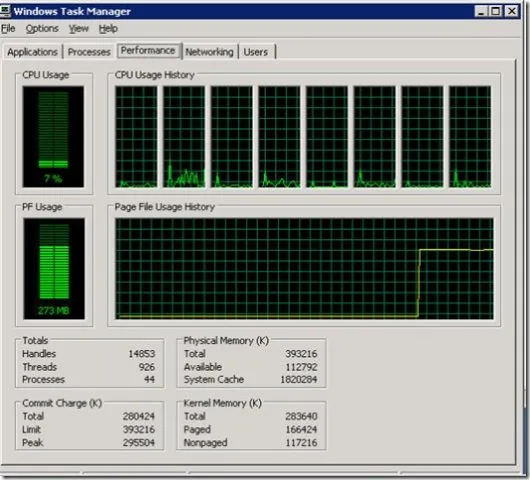Image resolution: width=530 pixels, height=480 pixels.
Task: Click the Task Manager title bar icon
Action: coord(5,11)
